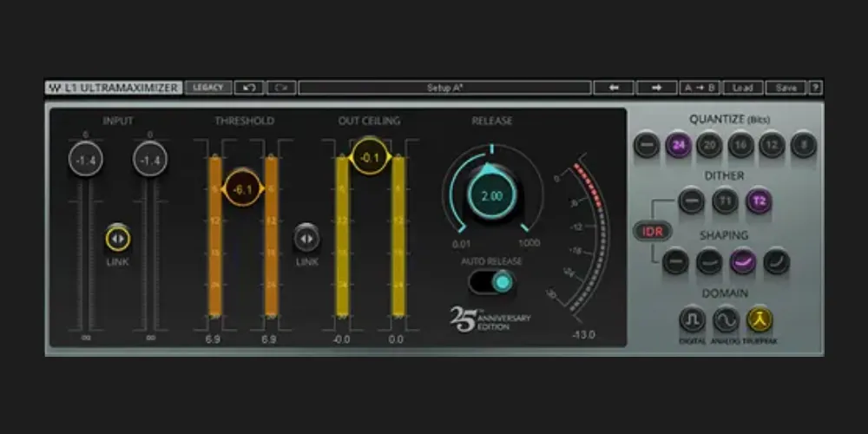Select the Analog domain icon
Image resolution: width=868 pixels, height=434 pixels.
click(727, 320)
